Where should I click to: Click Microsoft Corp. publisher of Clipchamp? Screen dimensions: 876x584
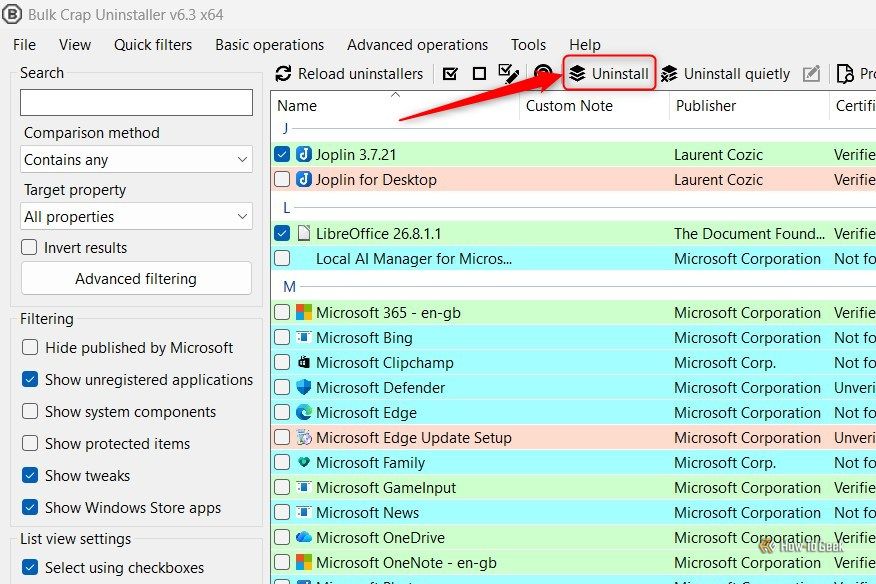[725, 363]
